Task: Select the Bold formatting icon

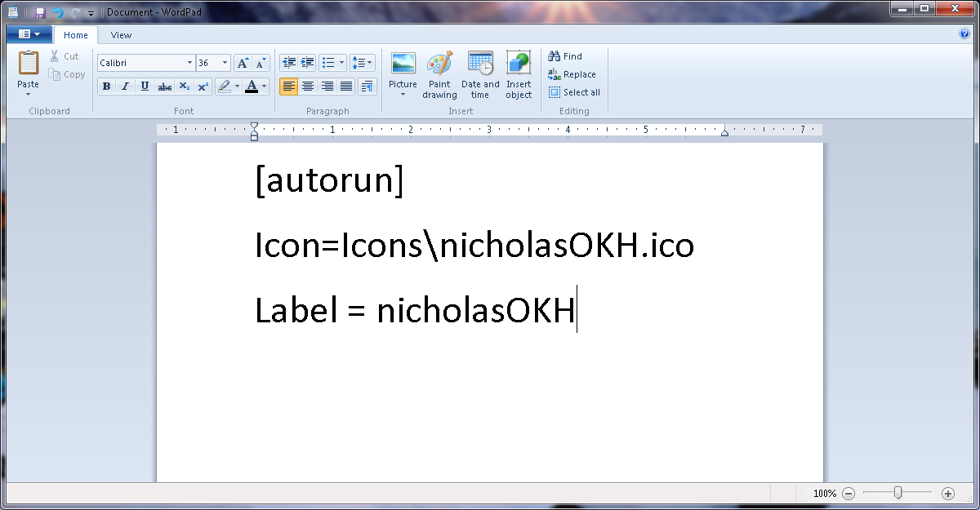Action: point(106,86)
